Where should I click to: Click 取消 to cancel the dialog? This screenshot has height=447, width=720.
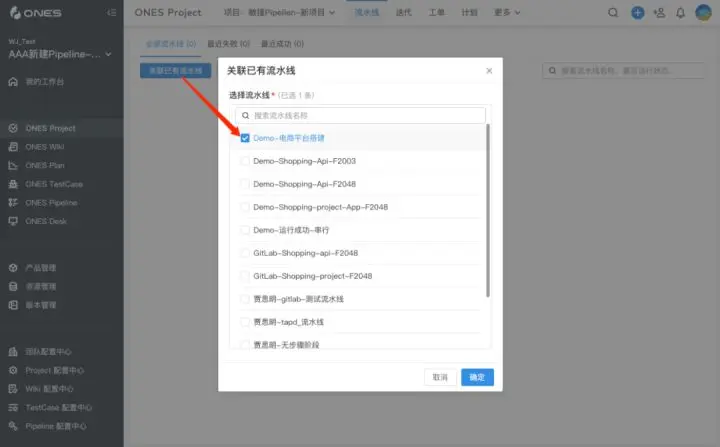[x=440, y=377]
